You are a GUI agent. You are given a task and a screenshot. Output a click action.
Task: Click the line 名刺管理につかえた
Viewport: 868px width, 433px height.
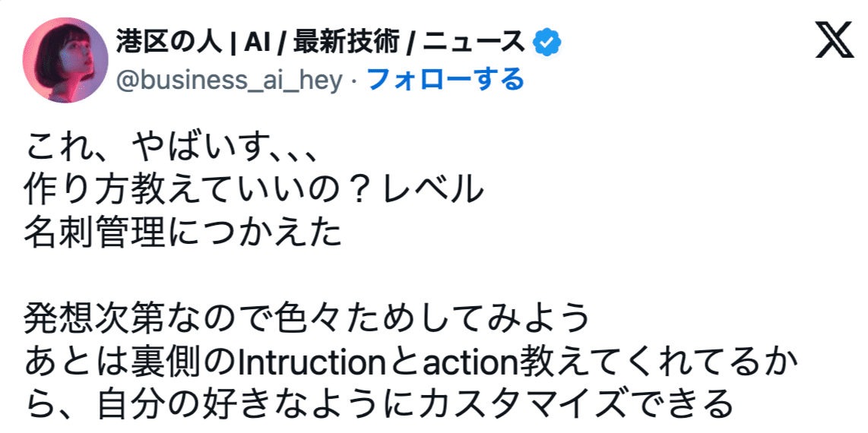(184, 235)
